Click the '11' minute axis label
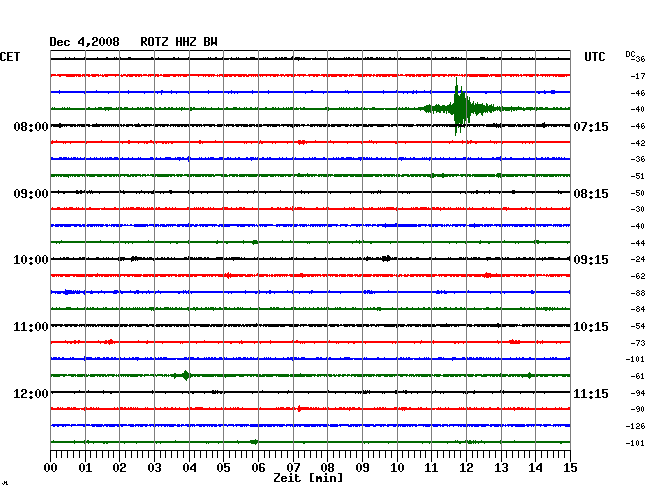The height and width of the screenshot is (494, 650). pos(431,467)
